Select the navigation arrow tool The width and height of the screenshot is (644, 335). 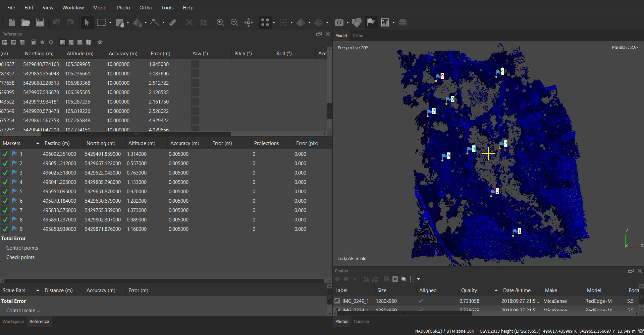pyautogui.click(x=88, y=23)
